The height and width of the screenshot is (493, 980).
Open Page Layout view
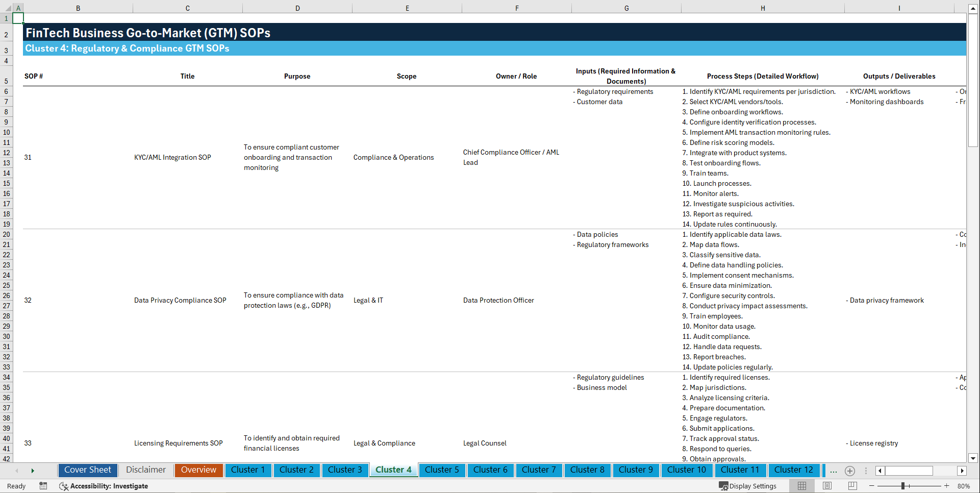pyautogui.click(x=827, y=486)
